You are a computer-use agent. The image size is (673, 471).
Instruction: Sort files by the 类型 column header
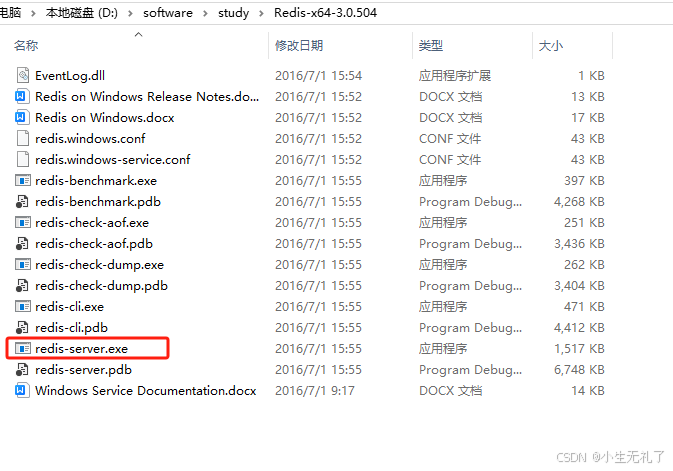430,46
